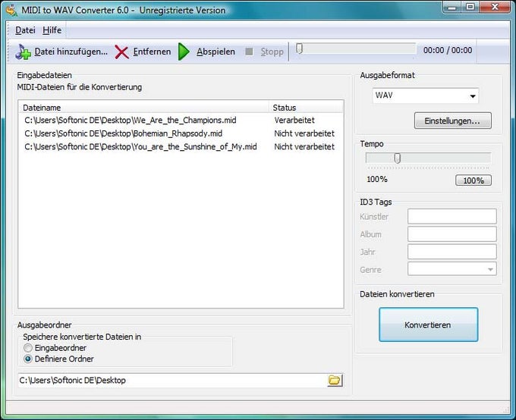Click the Künstler input field
Screen dimensions: 516x420
(x=451, y=216)
